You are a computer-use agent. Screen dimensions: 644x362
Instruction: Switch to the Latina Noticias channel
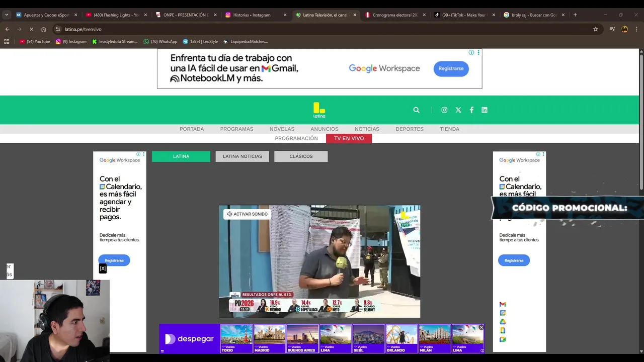[243, 156]
